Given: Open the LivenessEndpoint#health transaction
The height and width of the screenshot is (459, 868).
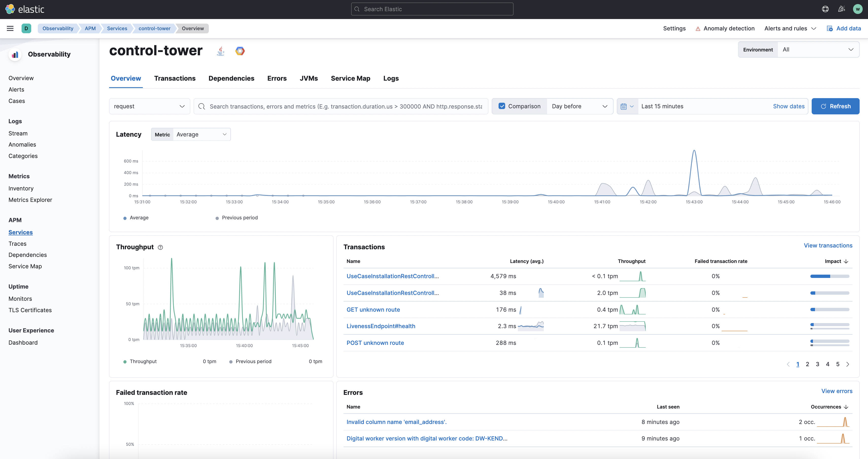Looking at the screenshot, I should coord(381,326).
